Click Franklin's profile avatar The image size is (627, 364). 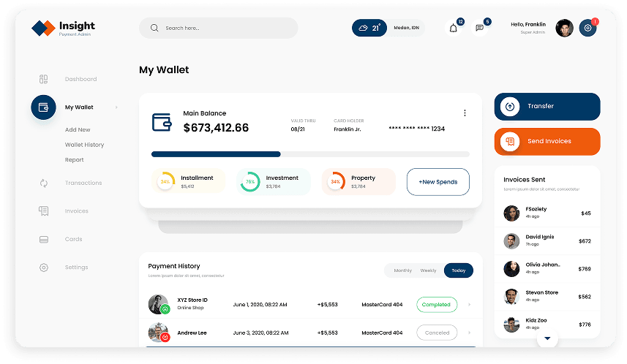[564, 28]
